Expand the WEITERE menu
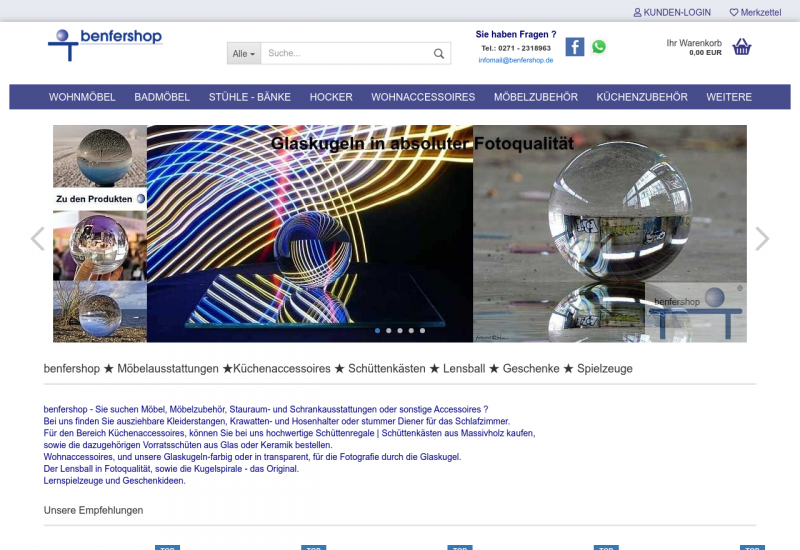This screenshot has height=550, width=800. pyautogui.click(x=729, y=97)
